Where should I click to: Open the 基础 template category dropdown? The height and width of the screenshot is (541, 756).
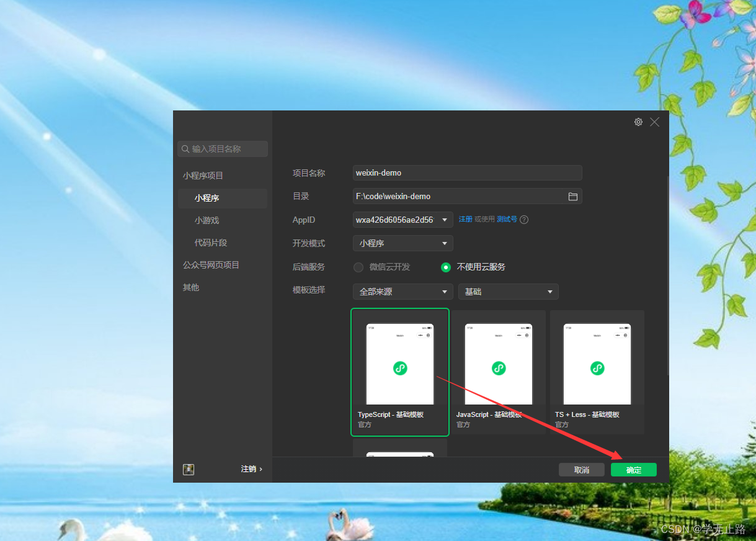point(509,292)
